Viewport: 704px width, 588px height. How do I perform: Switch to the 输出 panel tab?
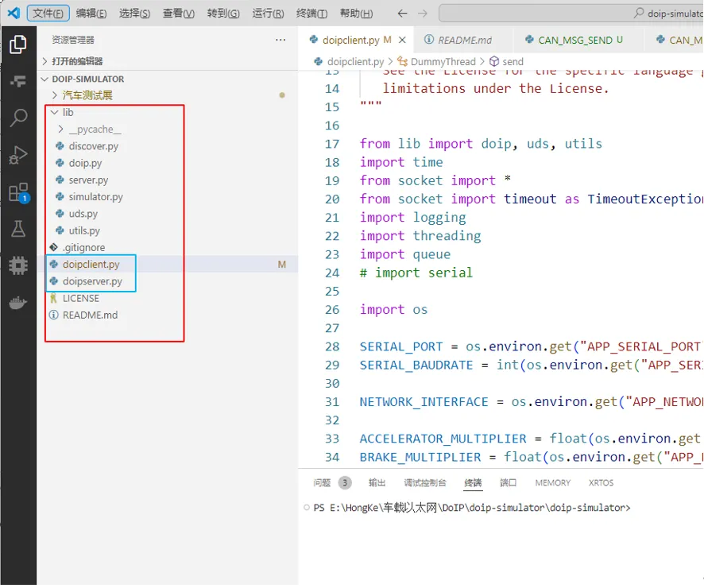(x=377, y=483)
